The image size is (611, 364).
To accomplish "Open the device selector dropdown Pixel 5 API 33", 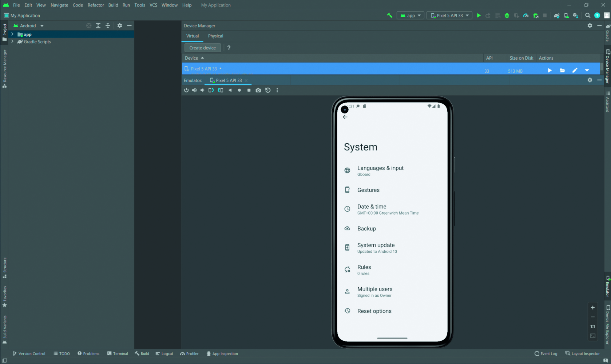I will [x=449, y=15].
